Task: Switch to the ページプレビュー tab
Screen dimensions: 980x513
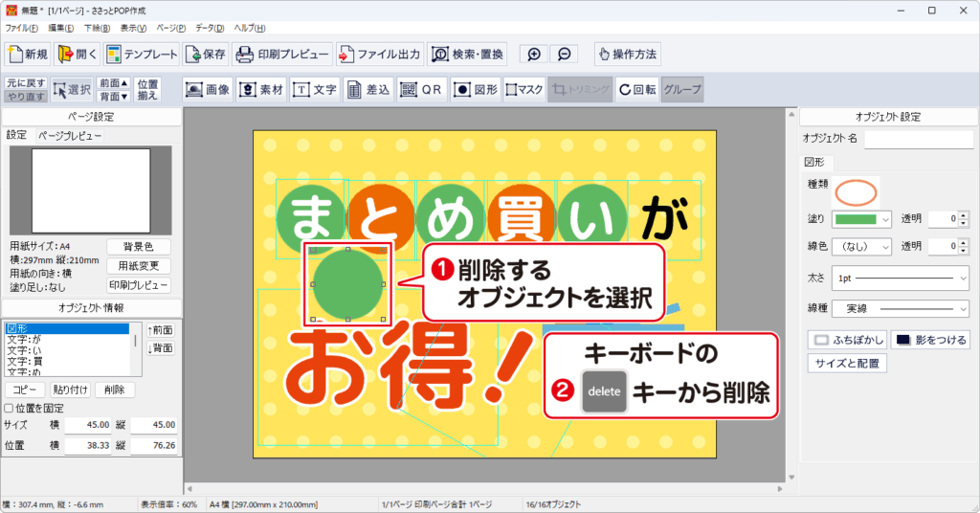Action: pyautogui.click(x=70, y=136)
